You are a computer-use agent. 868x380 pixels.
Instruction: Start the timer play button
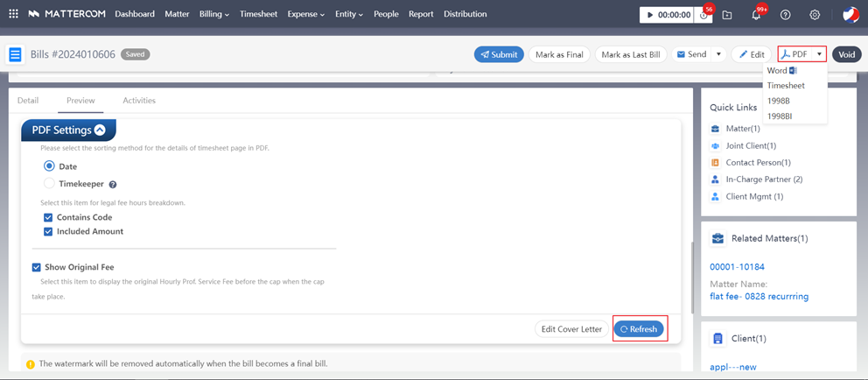tap(651, 15)
